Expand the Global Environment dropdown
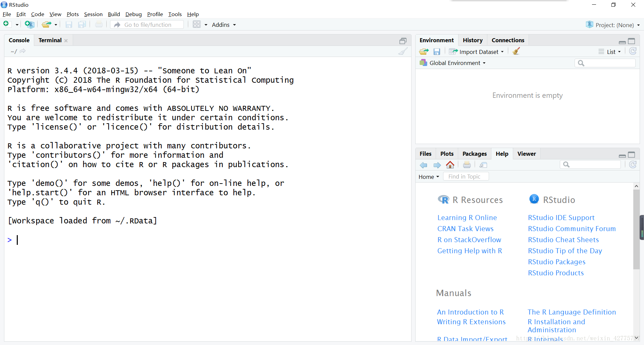This screenshot has height=345, width=644. [453, 63]
